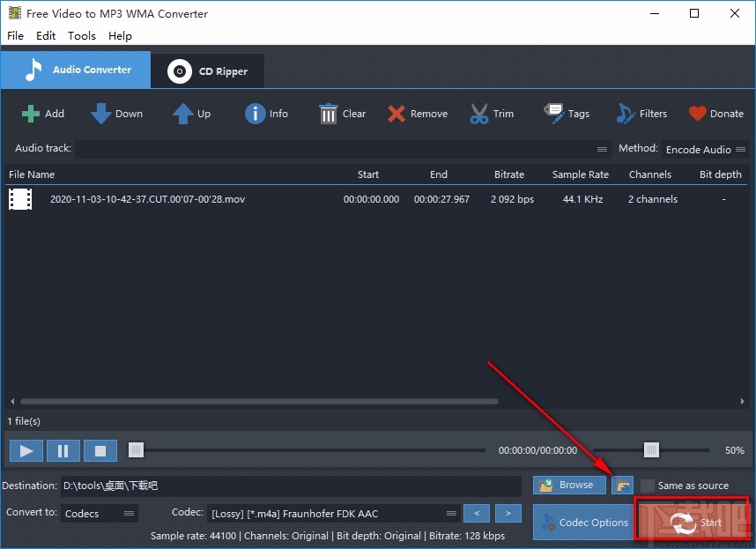Switch to Audio Converter tab
Viewport: 756px width, 549px height.
(x=76, y=70)
